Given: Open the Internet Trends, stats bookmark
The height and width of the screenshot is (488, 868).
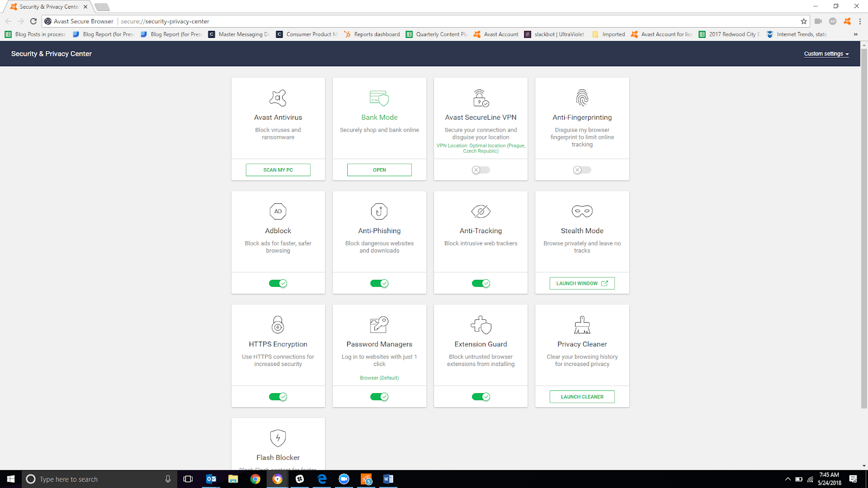Looking at the screenshot, I should coord(797,34).
